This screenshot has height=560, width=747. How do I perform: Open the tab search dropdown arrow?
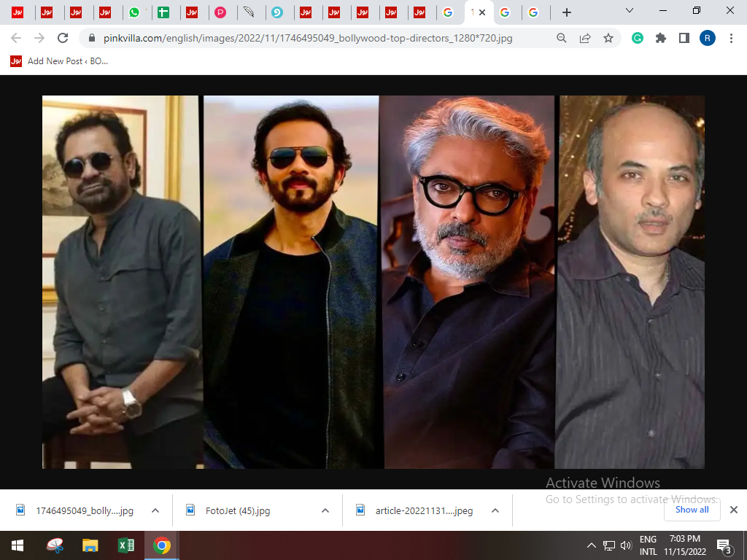click(x=630, y=11)
